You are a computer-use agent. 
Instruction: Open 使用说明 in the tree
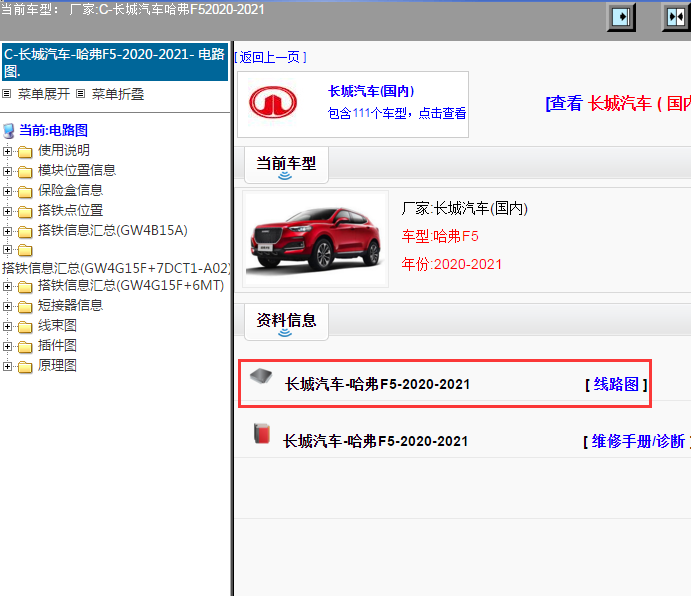coord(64,150)
